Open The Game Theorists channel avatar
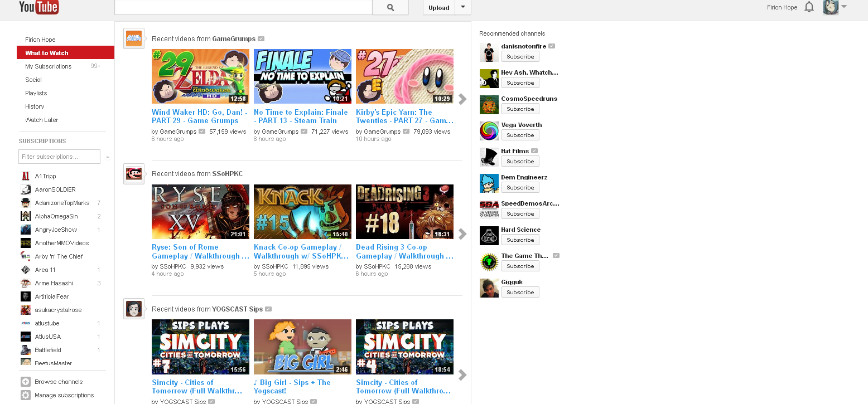The image size is (868, 404). (x=489, y=262)
